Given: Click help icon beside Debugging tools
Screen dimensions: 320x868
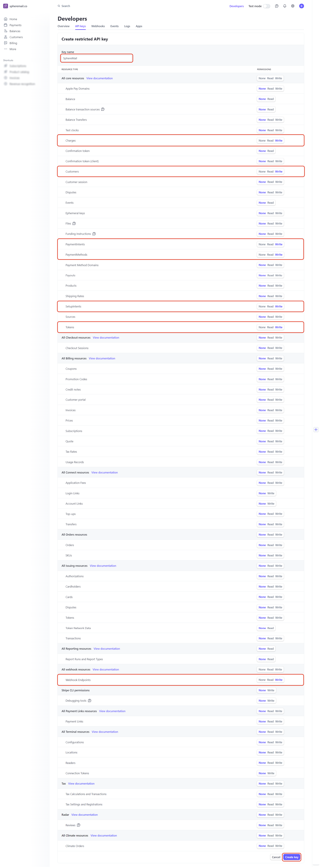Looking at the screenshot, I should click(x=89, y=701).
